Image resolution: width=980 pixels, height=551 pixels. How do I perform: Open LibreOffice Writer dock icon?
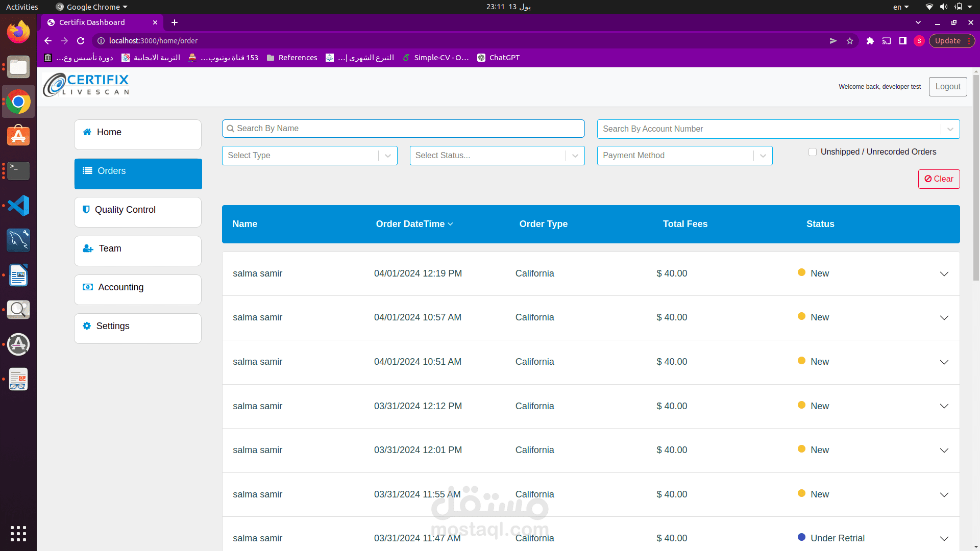click(x=18, y=275)
